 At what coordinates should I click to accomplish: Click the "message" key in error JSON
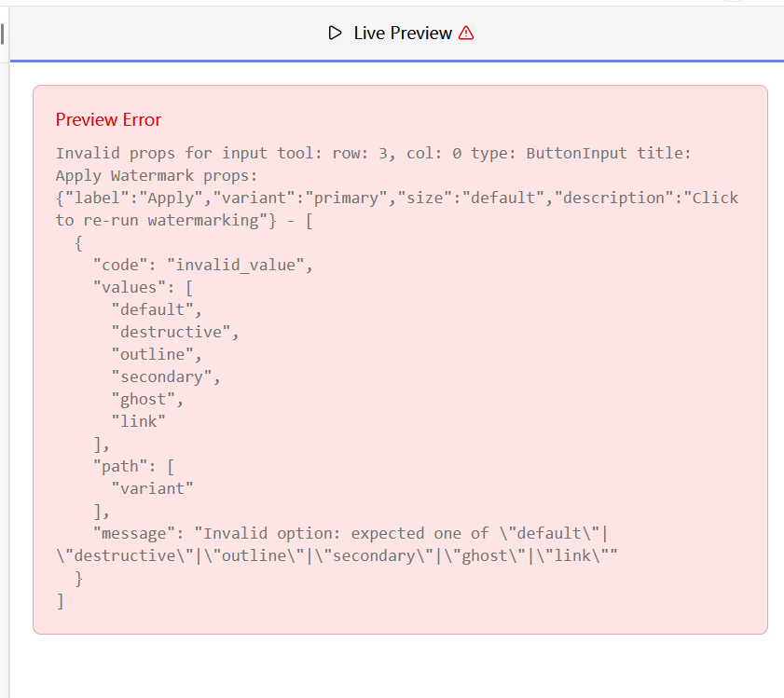tap(138, 533)
